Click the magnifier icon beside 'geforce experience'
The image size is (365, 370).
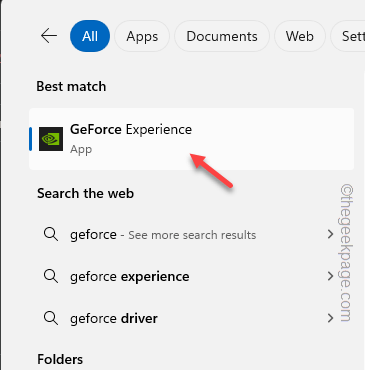coord(51,276)
